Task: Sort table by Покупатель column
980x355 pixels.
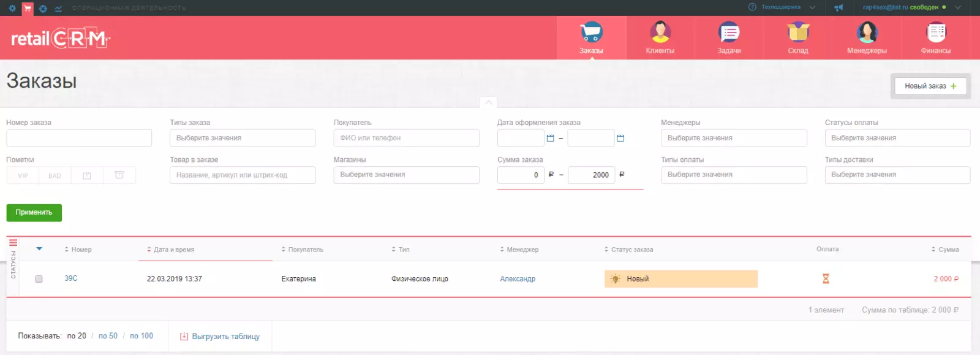Action: (x=302, y=250)
